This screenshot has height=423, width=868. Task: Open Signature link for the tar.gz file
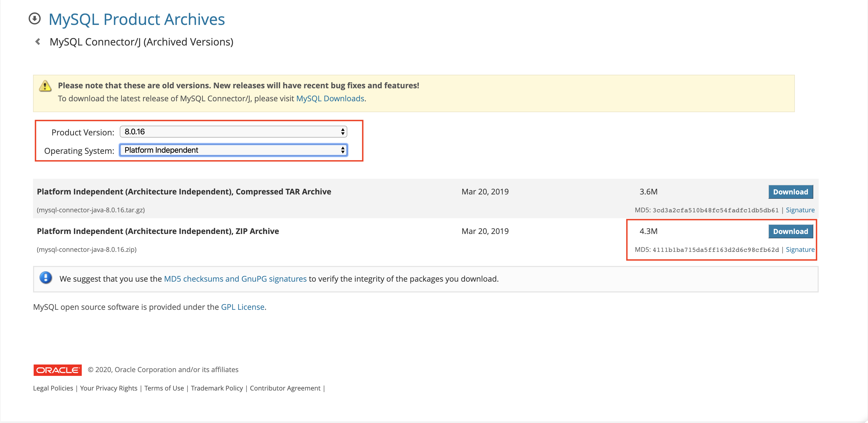point(800,210)
